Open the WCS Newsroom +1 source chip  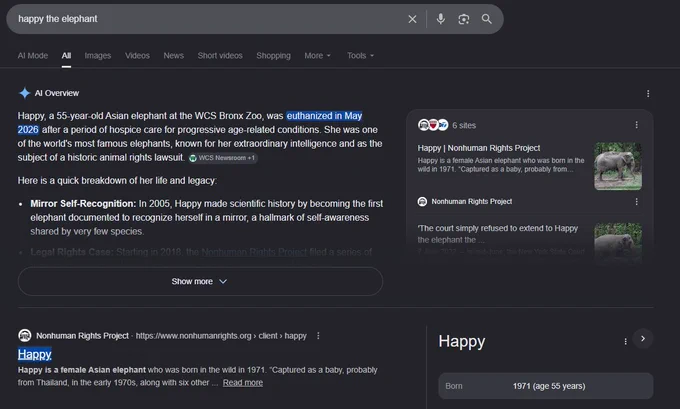tap(223, 158)
